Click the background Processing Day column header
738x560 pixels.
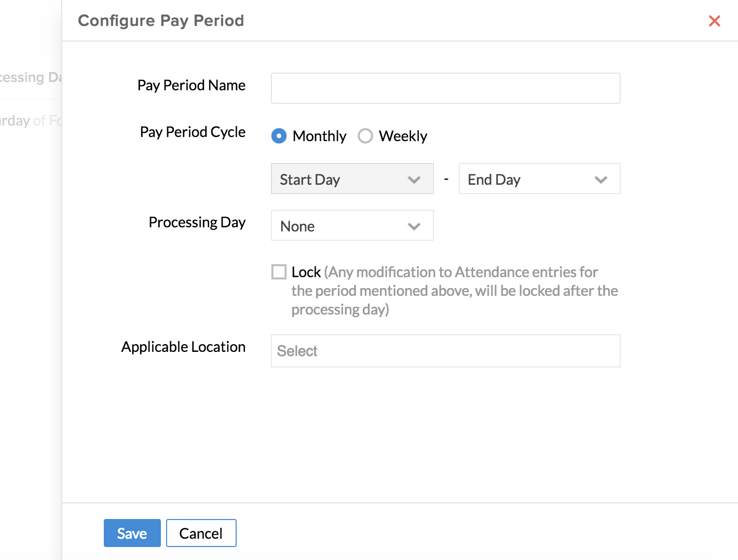tap(30, 77)
